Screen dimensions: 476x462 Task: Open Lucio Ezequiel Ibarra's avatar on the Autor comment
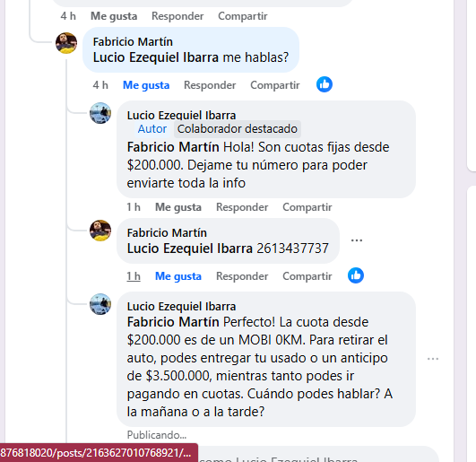pyautogui.click(x=100, y=113)
